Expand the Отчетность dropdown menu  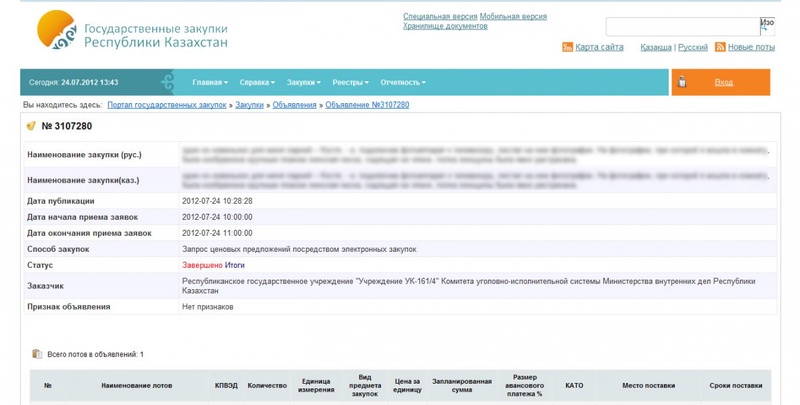[x=403, y=82]
